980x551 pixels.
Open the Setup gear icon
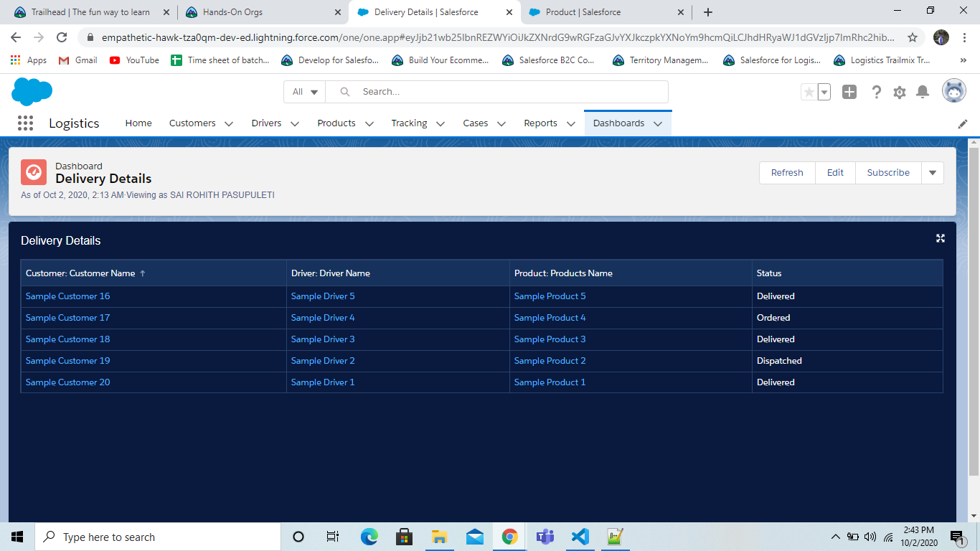[x=900, y=92]
